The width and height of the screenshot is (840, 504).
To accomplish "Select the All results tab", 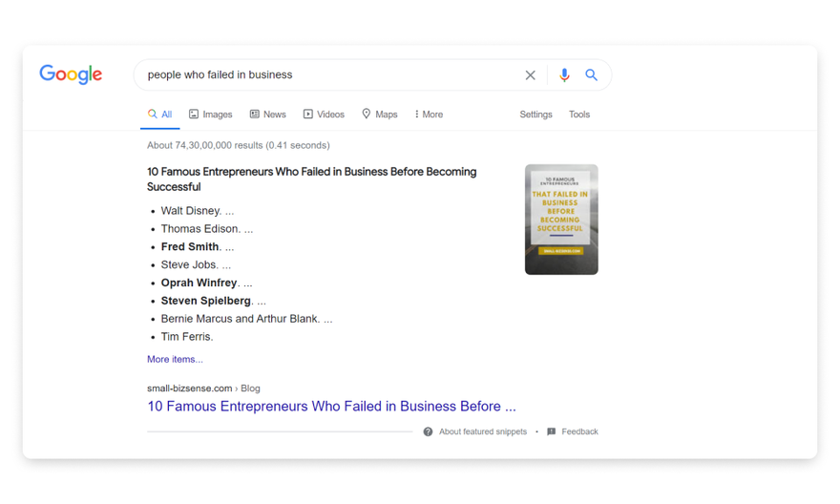I will click(160, 115).
